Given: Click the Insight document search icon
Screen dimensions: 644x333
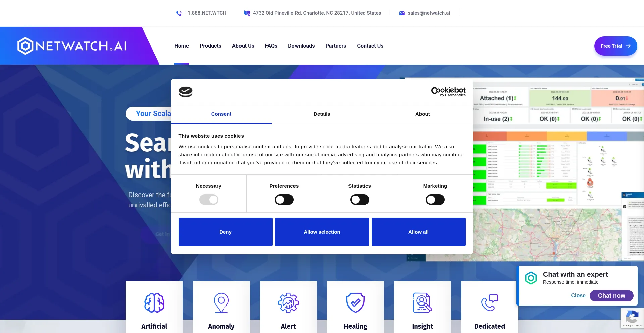Looking at the screenshot, I should click(x=422, y=303).
